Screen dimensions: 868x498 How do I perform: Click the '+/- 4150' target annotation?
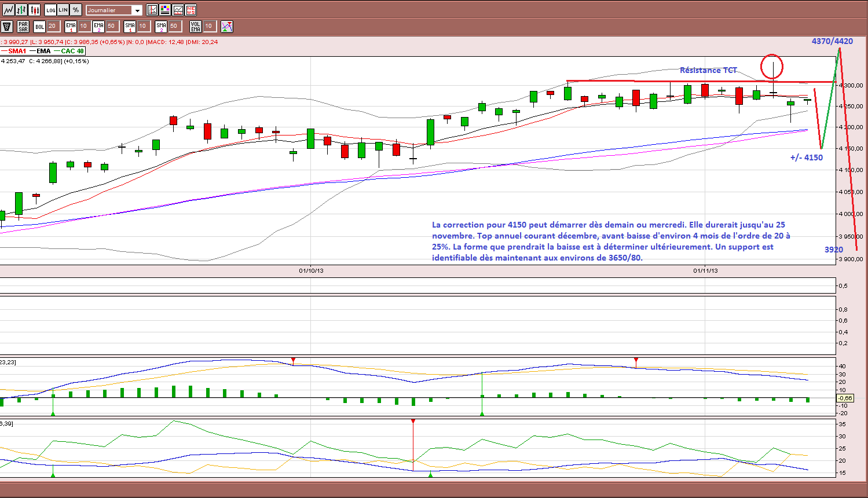[807, 158]
